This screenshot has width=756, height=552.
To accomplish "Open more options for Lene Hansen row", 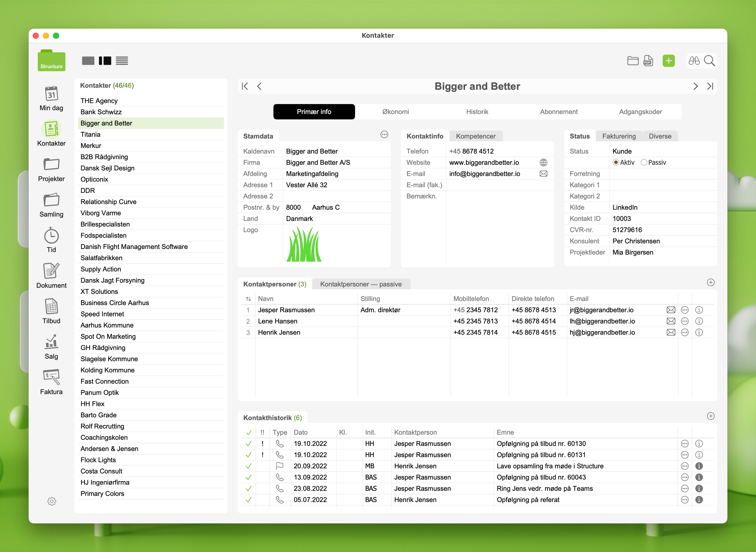I will (685, 321).
